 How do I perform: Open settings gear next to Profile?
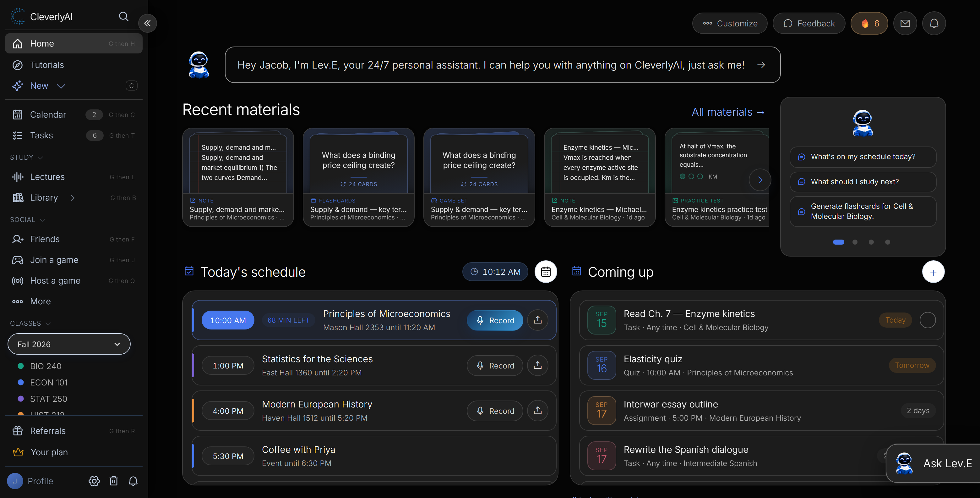[x=94, y=481]
